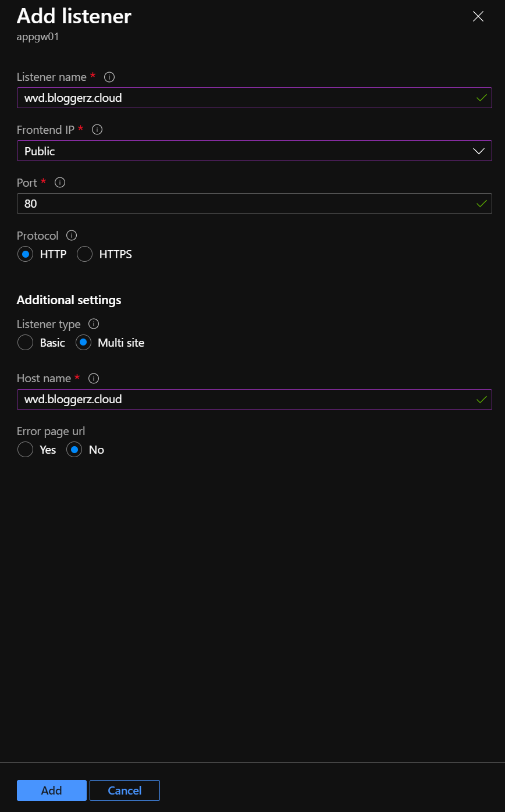Click the Add button
Image resolution: width=505 pixels, height=812 pixels.
(51, 790)
